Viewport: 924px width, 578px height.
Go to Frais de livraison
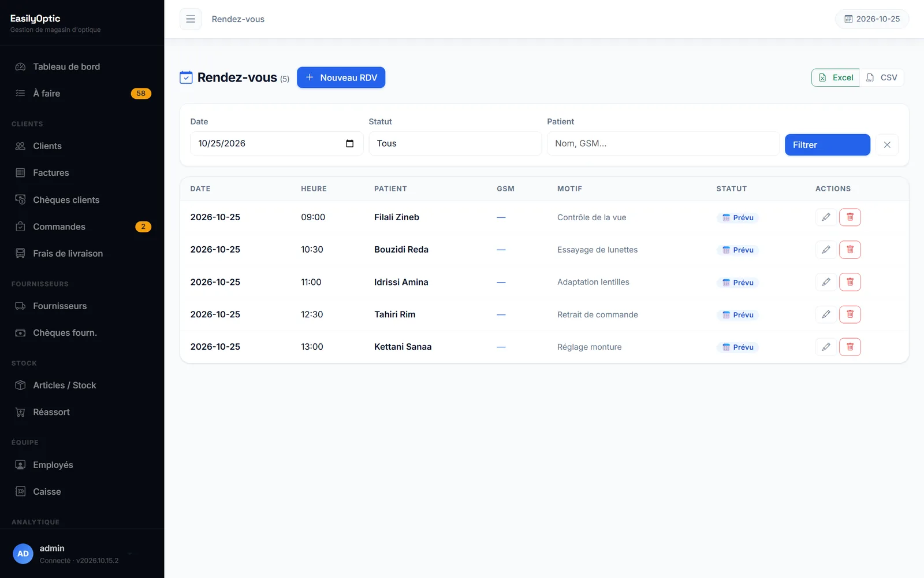82,253
